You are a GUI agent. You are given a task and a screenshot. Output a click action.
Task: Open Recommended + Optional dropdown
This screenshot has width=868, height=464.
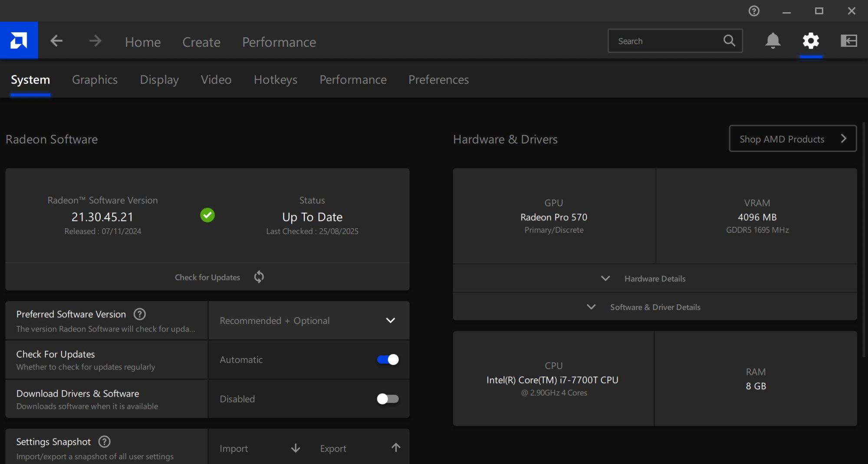coord(309,320)
